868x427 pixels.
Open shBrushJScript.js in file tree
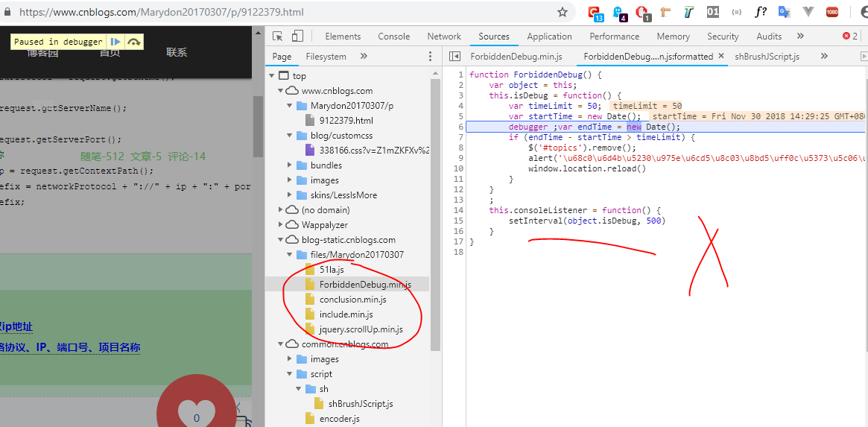(x=361, y=405)
